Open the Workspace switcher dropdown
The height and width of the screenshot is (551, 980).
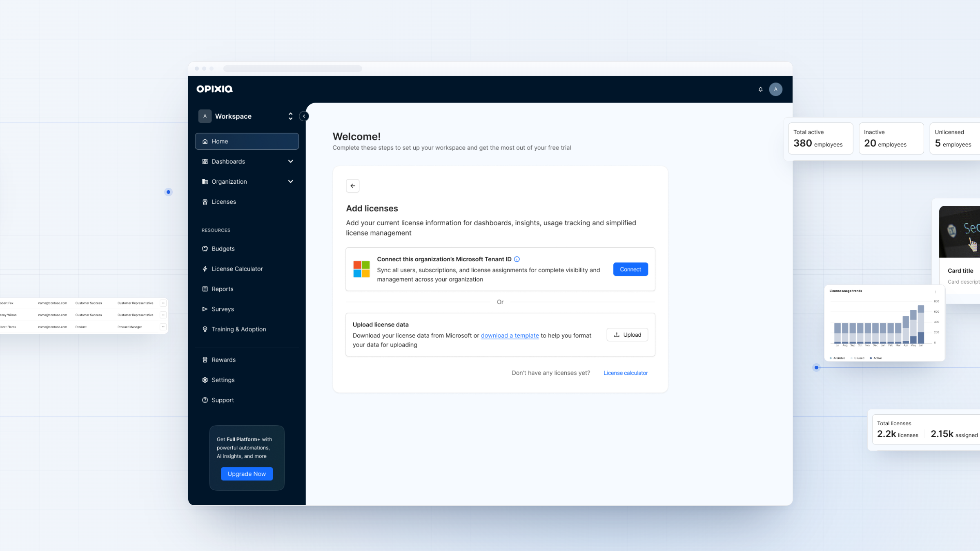pyautogui.click(x=290, y=116)
